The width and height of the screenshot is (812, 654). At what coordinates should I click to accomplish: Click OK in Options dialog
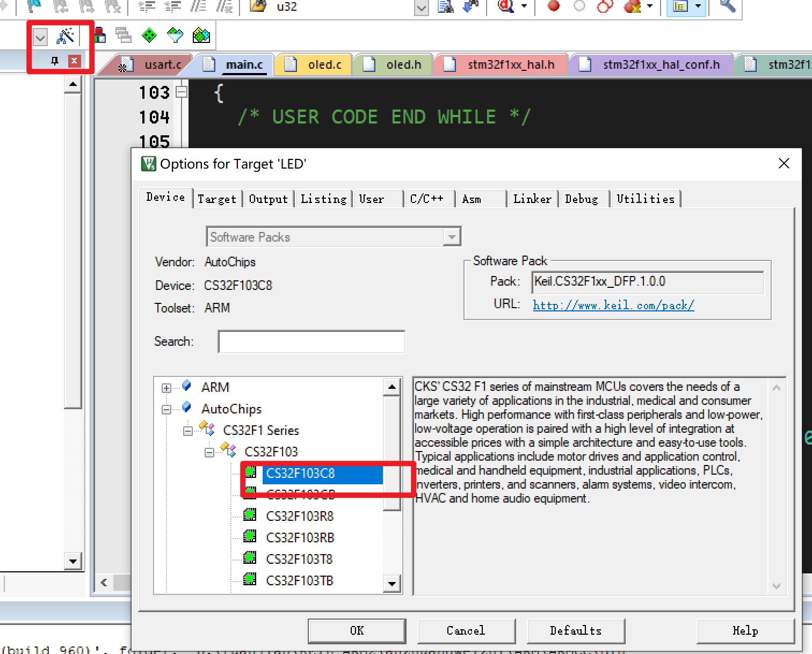click(357, 630)
